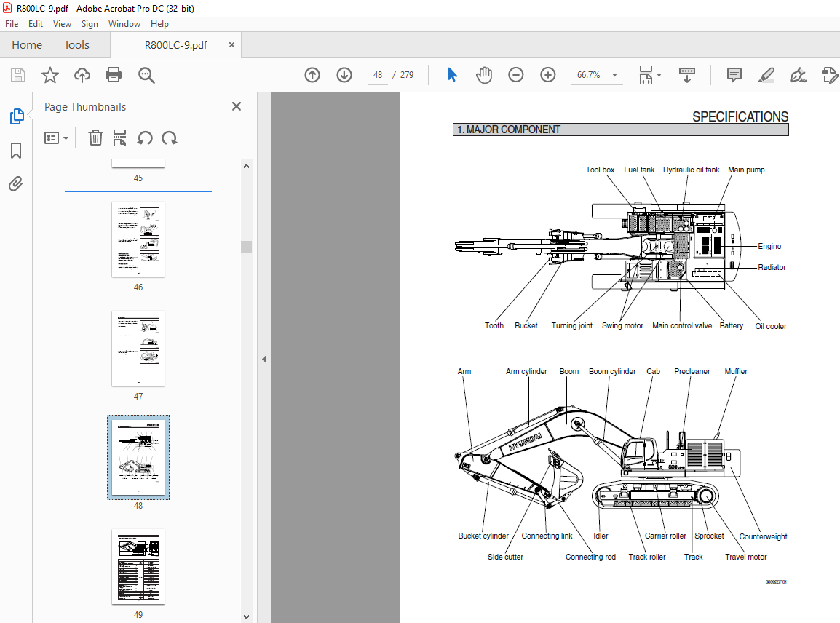Click the '1. MAJOR COMPONENT' heading
Screen dimensions: 840x623
(508, 130)
